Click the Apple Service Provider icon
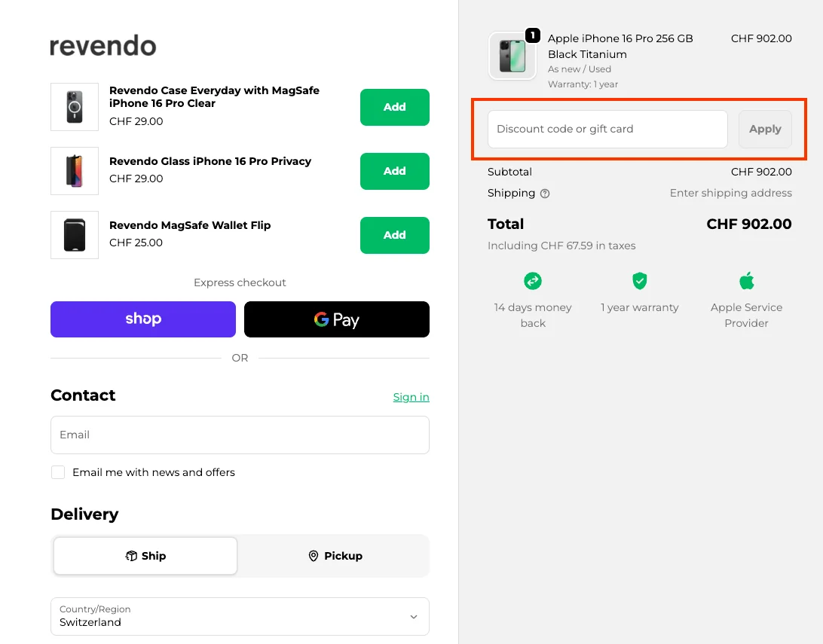 pos(746,280)
